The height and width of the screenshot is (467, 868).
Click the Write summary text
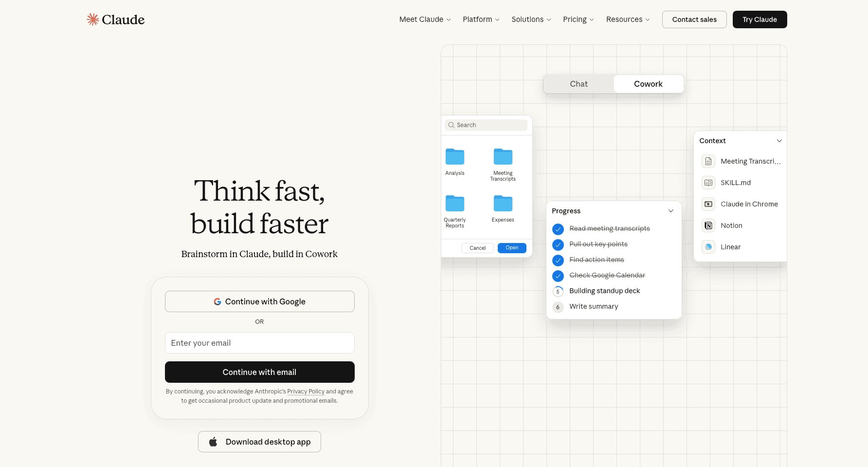point(594,306)
